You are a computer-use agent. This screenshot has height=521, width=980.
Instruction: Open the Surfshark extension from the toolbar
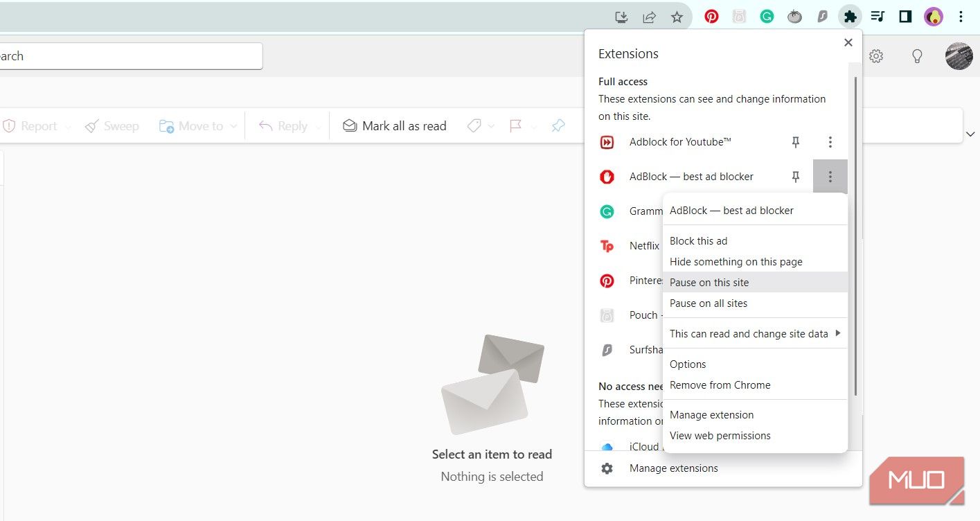[822, 16]
